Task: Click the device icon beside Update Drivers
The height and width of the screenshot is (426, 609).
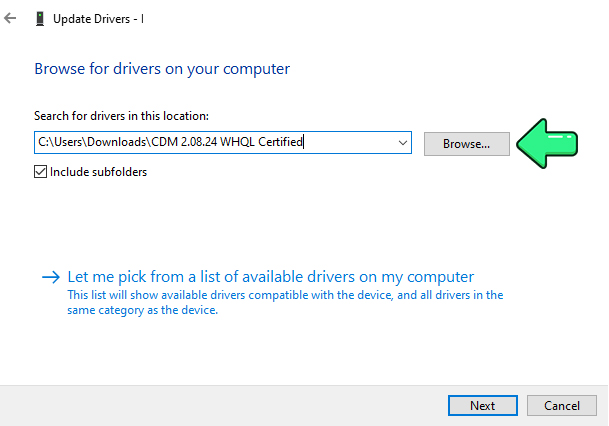Action: [x=40, y=19]
